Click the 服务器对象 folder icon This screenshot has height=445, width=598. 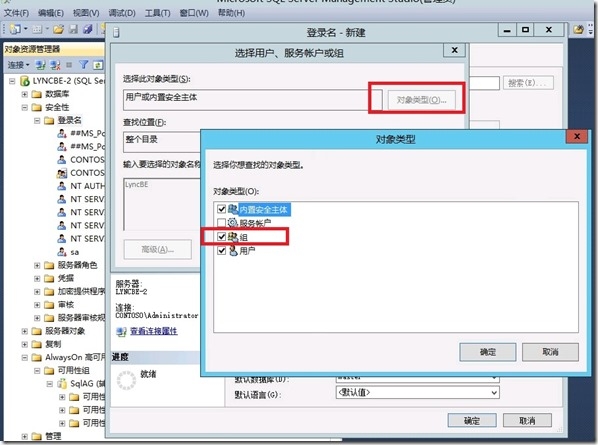[37, 331]
